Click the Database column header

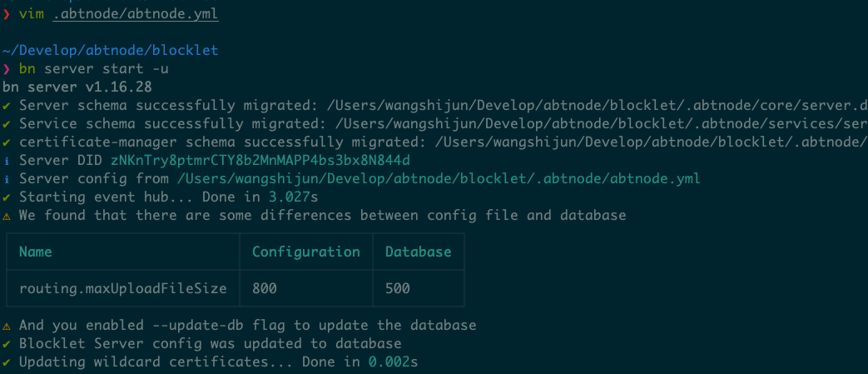pos(418,252)
